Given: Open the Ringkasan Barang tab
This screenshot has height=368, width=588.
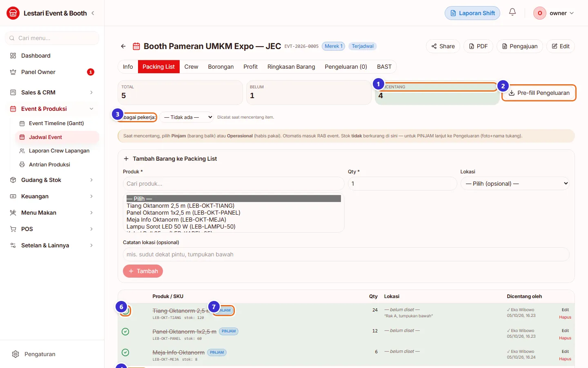Looking at the screenshot, I should pyautogui.click(x=291, y=67).
